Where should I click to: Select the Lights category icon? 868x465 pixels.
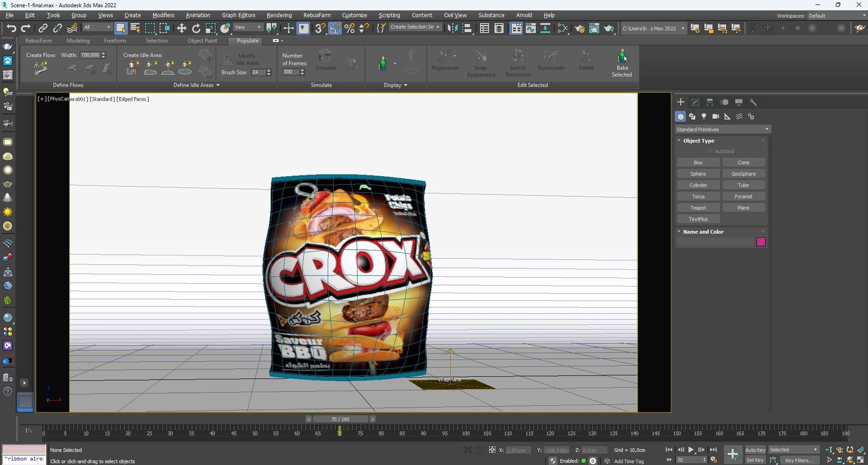coord(704,117)
